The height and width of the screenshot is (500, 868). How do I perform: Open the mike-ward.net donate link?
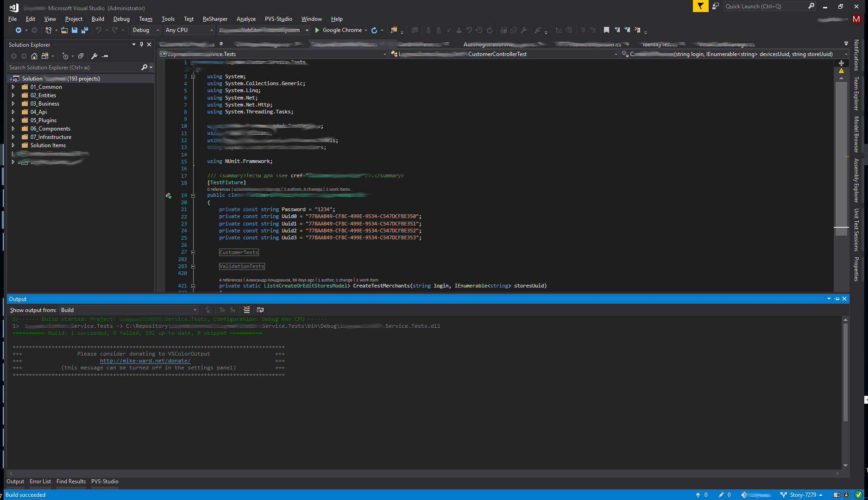pos(145,361)
